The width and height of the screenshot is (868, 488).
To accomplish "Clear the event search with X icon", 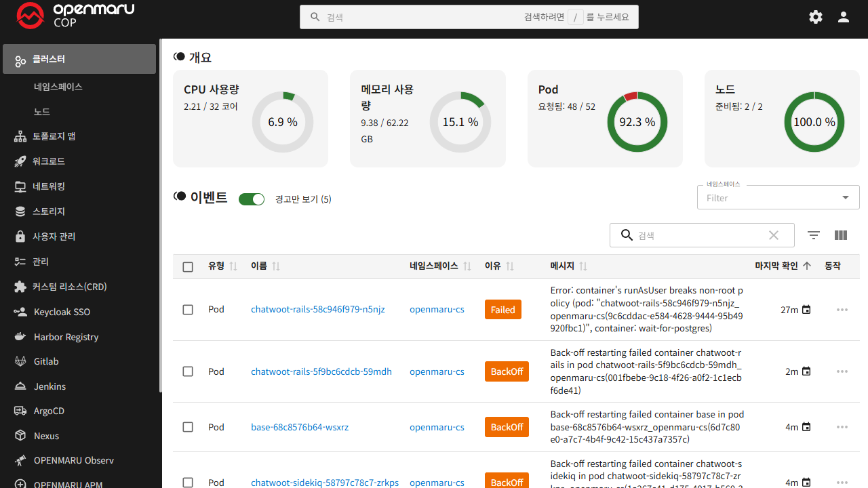I will (x=774, y=235).
